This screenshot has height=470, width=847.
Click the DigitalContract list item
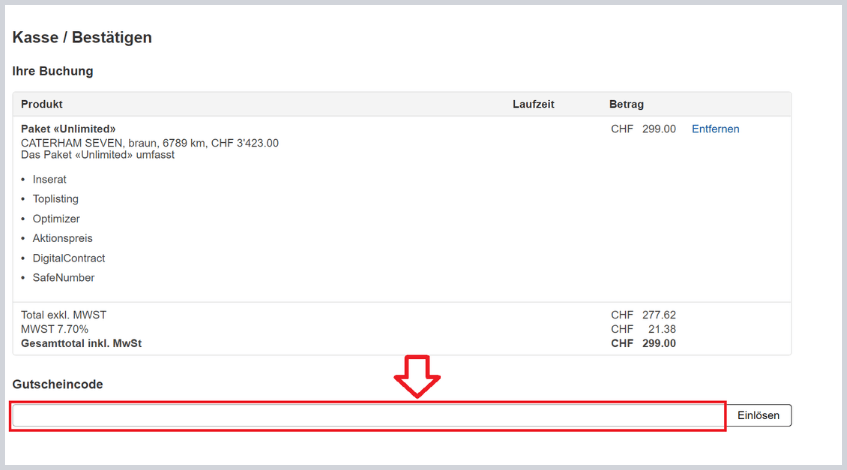pos(68,258)
